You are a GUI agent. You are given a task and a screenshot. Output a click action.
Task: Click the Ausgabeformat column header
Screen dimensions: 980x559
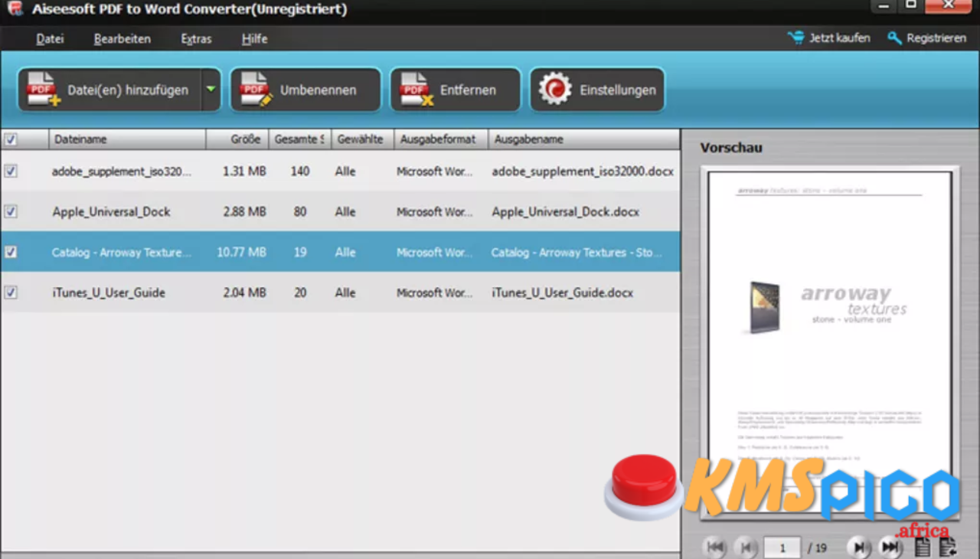[x=441, y=139]
